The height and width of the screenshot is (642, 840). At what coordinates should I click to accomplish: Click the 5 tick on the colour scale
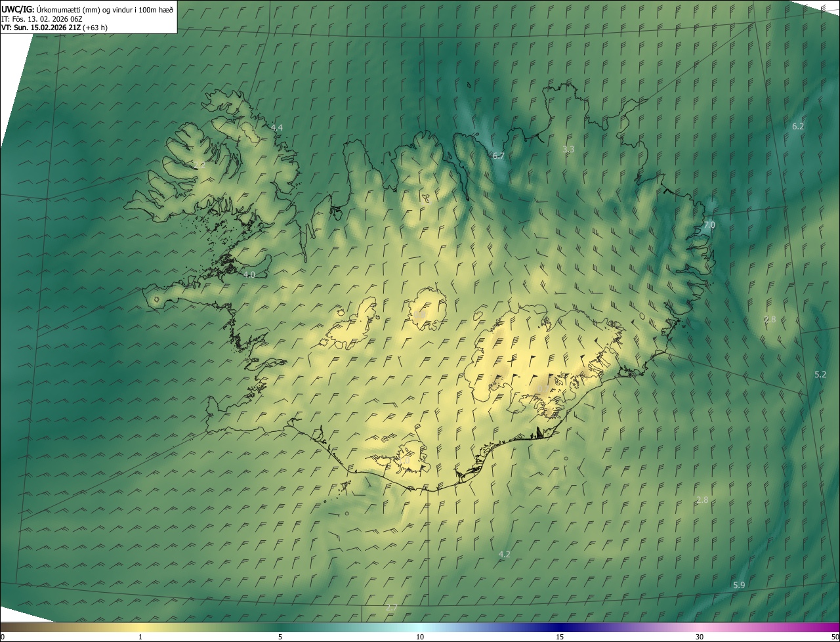point(280,637)
